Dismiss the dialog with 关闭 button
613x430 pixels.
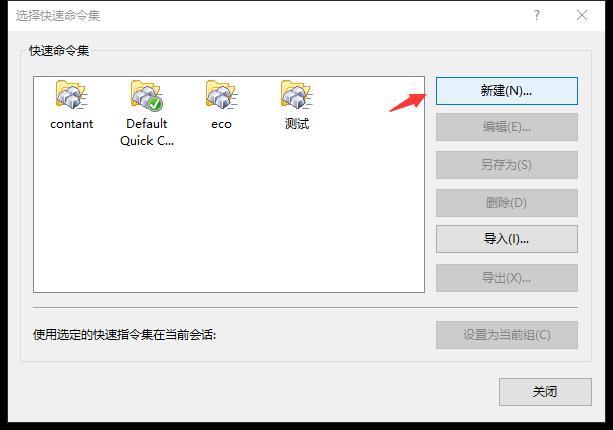coord(545,391)
